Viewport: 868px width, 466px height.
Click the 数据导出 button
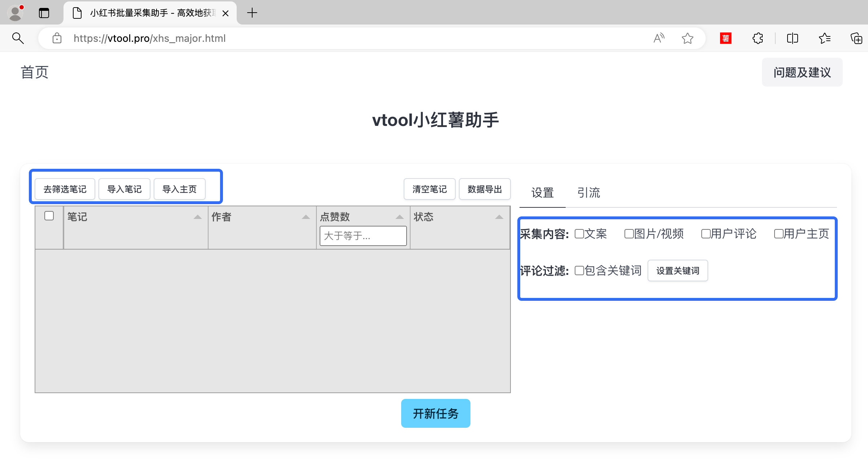tap(485, 189)
